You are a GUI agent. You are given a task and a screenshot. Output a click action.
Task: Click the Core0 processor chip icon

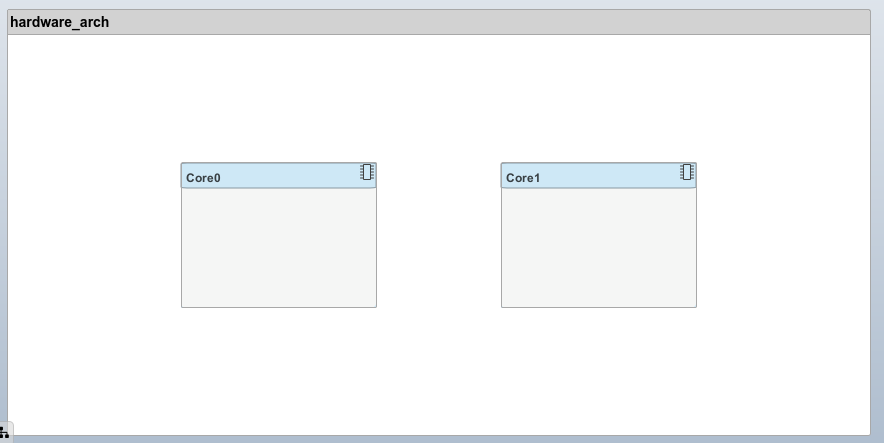367,172
